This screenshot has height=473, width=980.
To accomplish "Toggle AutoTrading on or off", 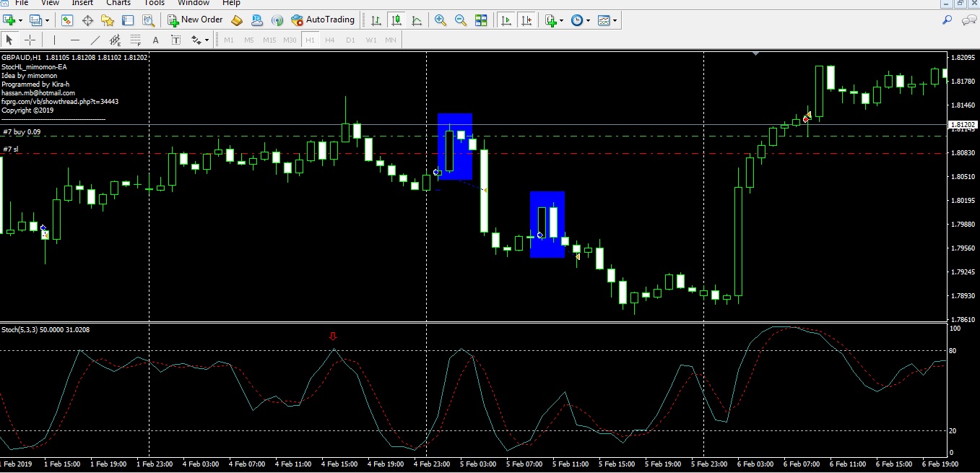I will click(323, 20).
